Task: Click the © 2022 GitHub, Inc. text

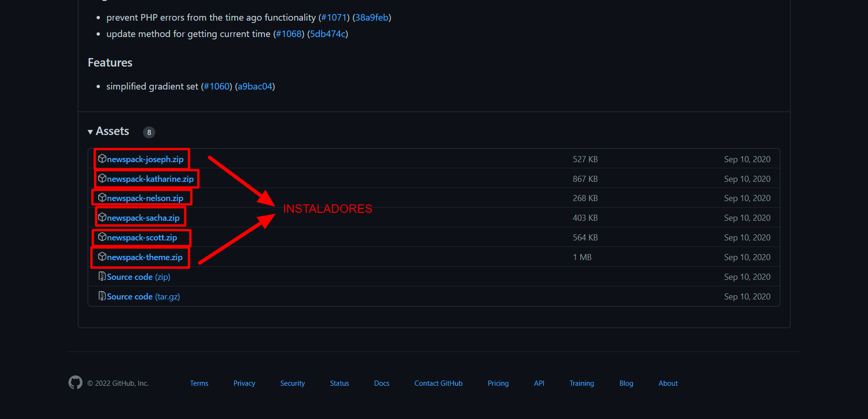Action: [x=118, y=383]
